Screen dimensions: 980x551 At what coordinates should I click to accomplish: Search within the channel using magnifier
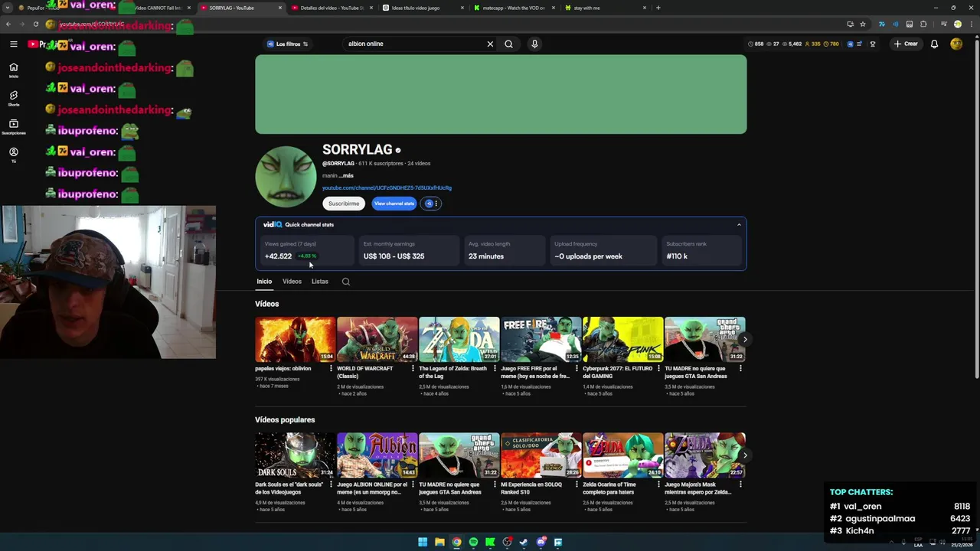coord(346,282)
